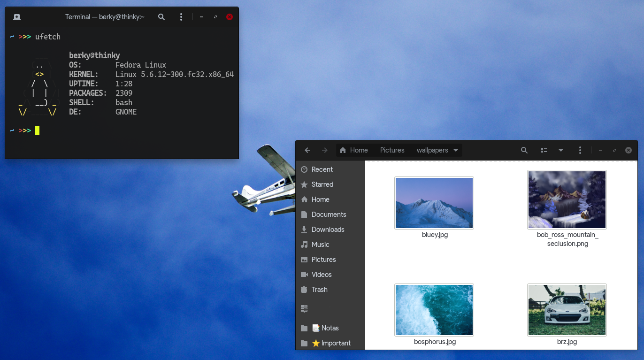The image size is (644, 360).
Task: Maximize the file manager window
Action: coord(614,150)
